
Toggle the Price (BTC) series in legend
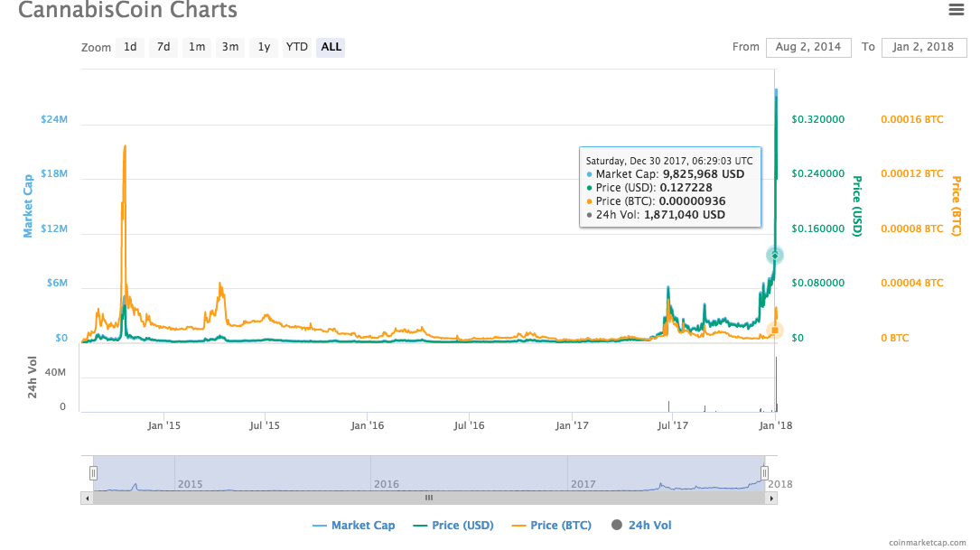pyautogui.click(x=551, y=525)
